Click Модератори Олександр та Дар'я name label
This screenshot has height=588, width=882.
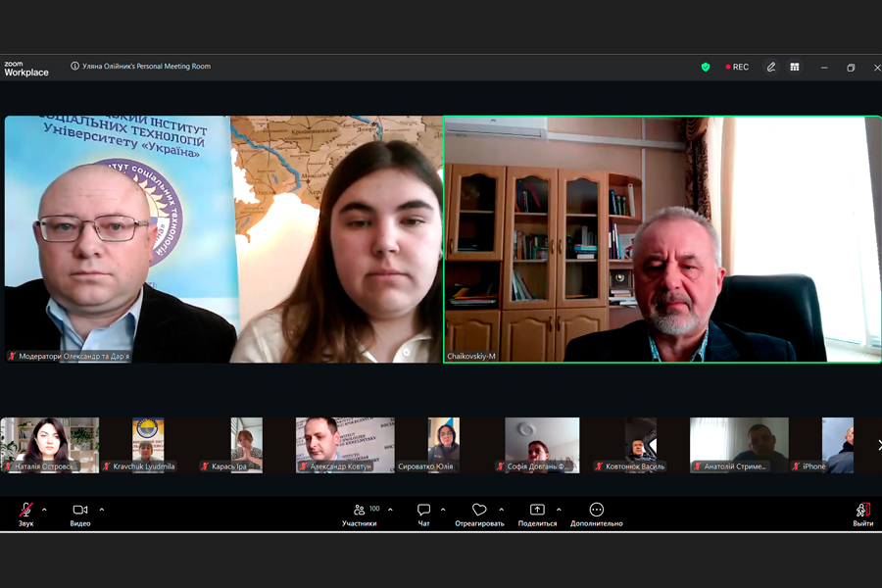coord(69,356)
